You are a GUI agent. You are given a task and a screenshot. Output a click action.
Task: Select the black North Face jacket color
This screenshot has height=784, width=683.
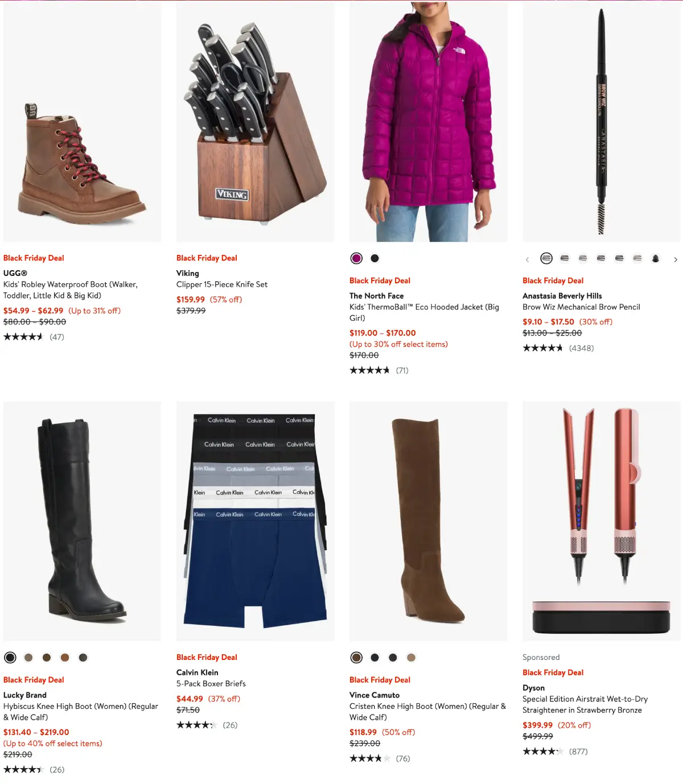tap(375, 258)
